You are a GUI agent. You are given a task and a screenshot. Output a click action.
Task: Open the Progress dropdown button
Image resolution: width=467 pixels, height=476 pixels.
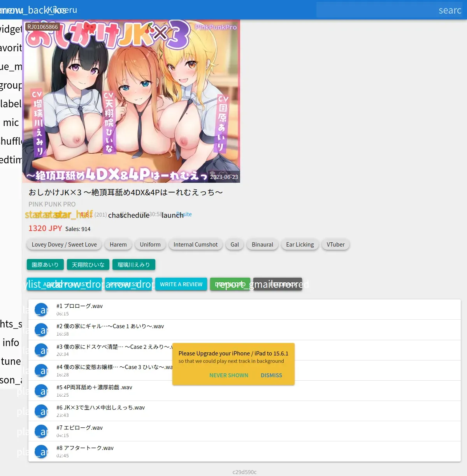[x=128, y=284]
